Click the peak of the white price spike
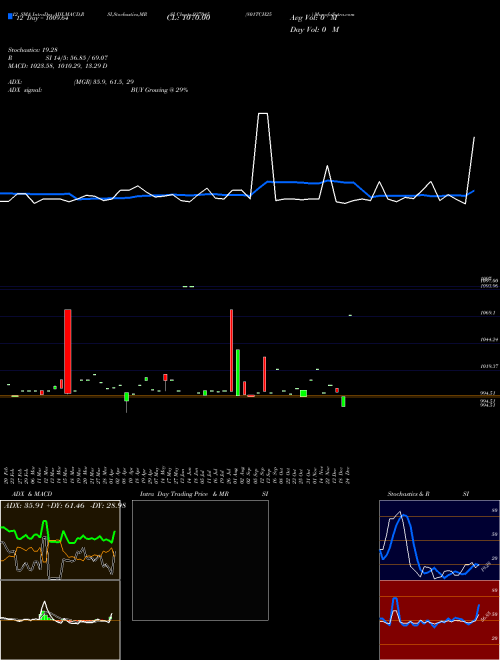Viewport: 500px width, 660px height. [x=263, y=113]
